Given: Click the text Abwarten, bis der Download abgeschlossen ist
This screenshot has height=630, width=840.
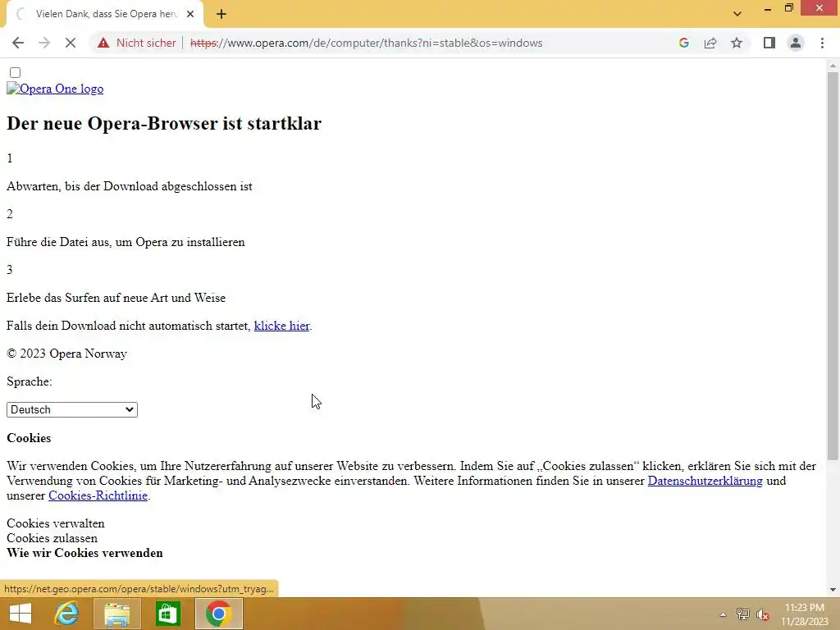Looking at the screenshot, I should point(129,186).
